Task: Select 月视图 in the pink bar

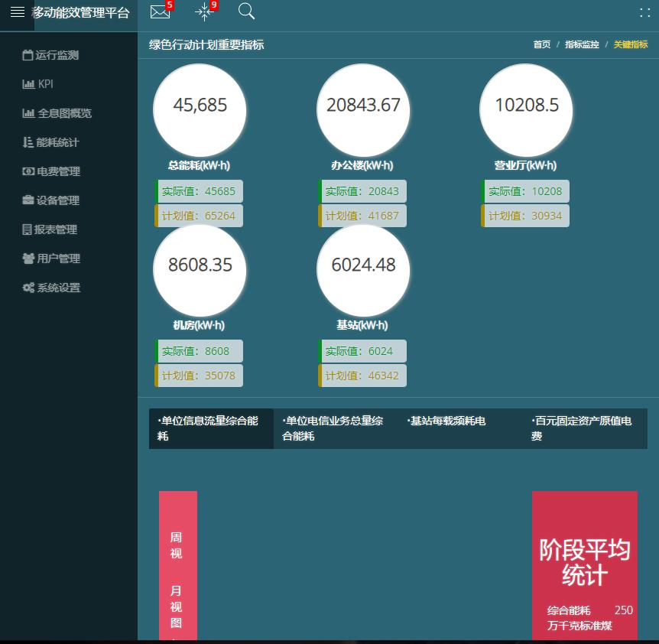Action: [176, 607]
